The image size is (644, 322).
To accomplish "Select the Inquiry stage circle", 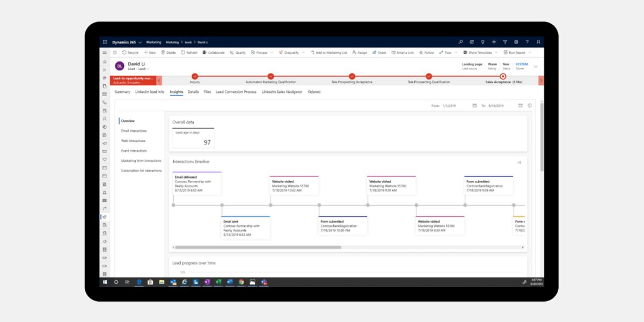I will point(195,76).
